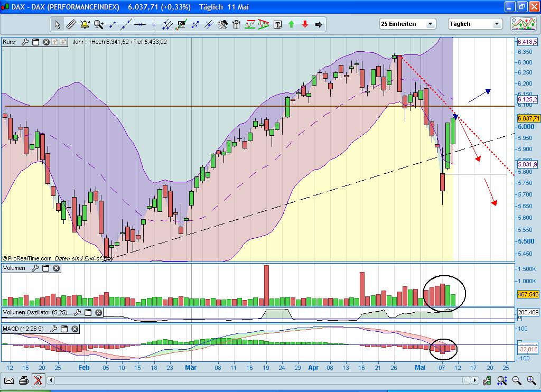Click the Apr label on time axis
Viewport: 541px width, 392px height.
click(313, 368)
